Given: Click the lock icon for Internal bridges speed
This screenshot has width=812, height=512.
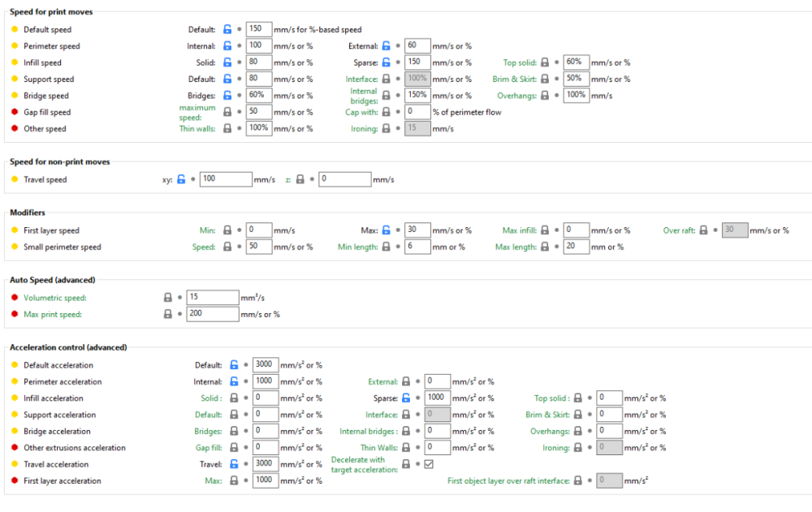Looking at the screenshot, I should point(387,96).
